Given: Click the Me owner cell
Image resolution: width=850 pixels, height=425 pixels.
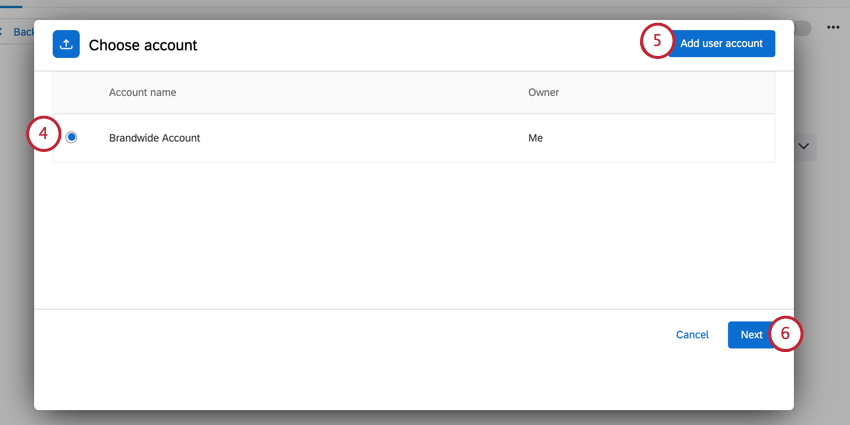Looking at the screenshot, I should (535, 138).
